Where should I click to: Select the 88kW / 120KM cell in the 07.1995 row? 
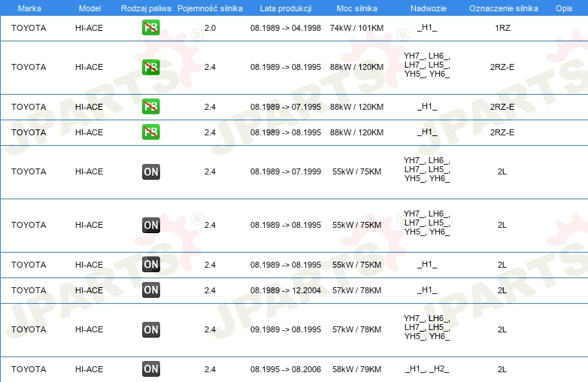[356, 107]
